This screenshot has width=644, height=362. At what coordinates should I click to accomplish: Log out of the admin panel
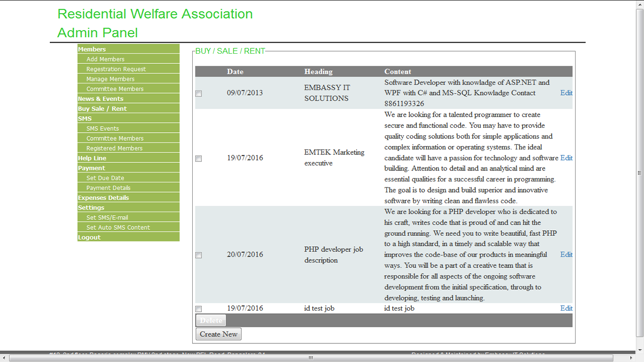(128, 237)
